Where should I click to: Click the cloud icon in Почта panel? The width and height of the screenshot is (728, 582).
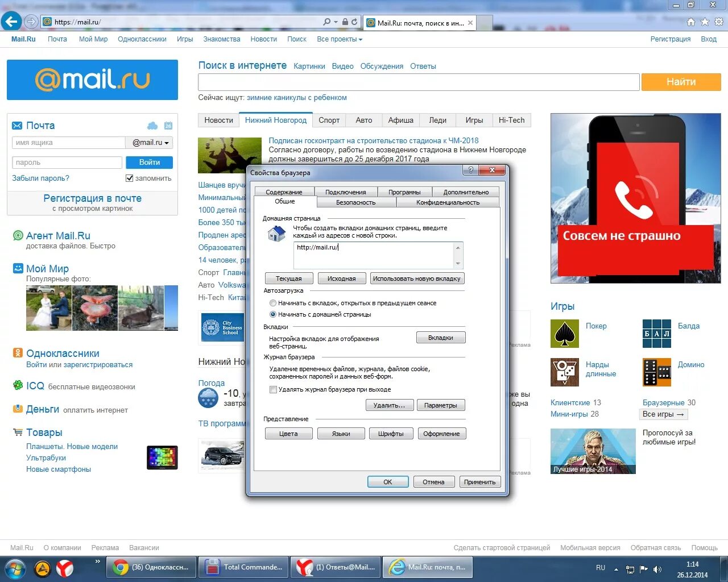[152, 126]
